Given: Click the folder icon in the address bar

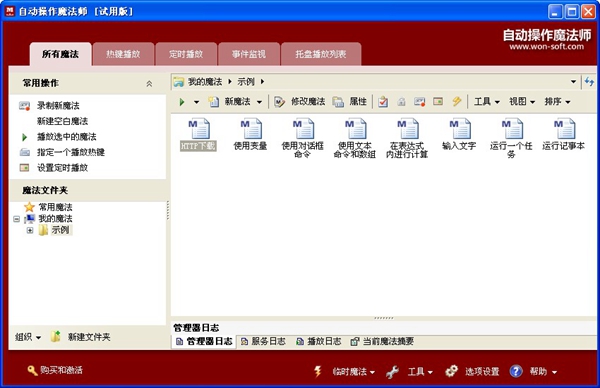Looking at the screenshot, I should click(x=179, y=82).
